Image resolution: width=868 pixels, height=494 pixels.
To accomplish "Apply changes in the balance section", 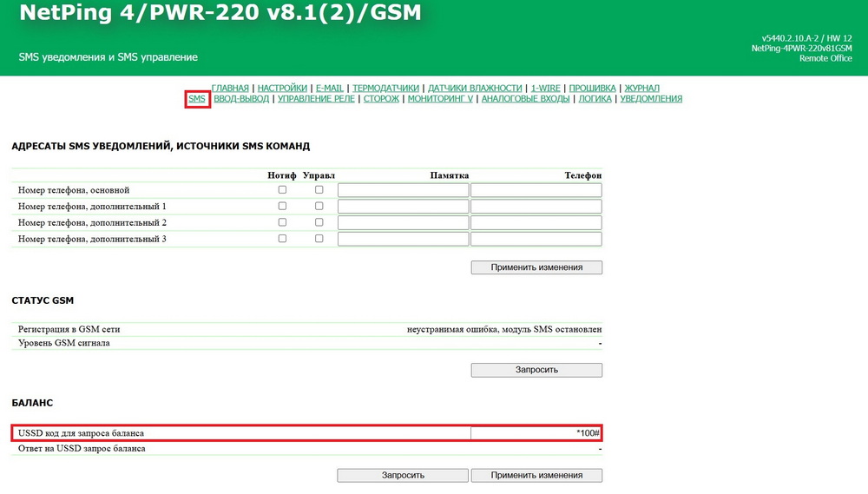I will point(536,475).
